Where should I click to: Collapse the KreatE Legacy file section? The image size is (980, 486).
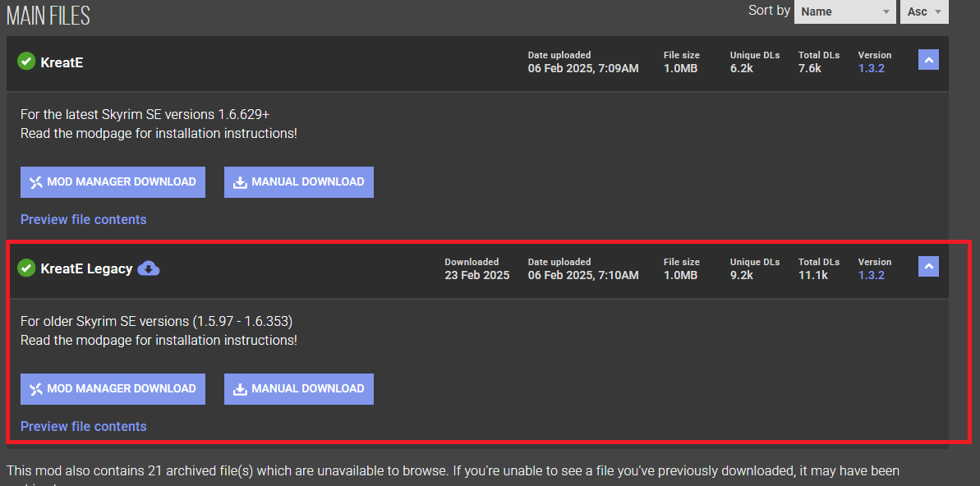click(x=928, y=266)
